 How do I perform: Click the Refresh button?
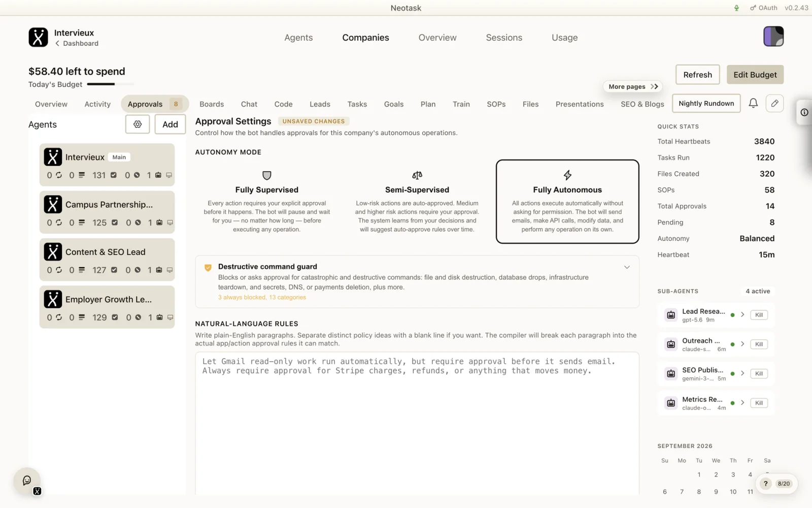click(x=697, y=75)
